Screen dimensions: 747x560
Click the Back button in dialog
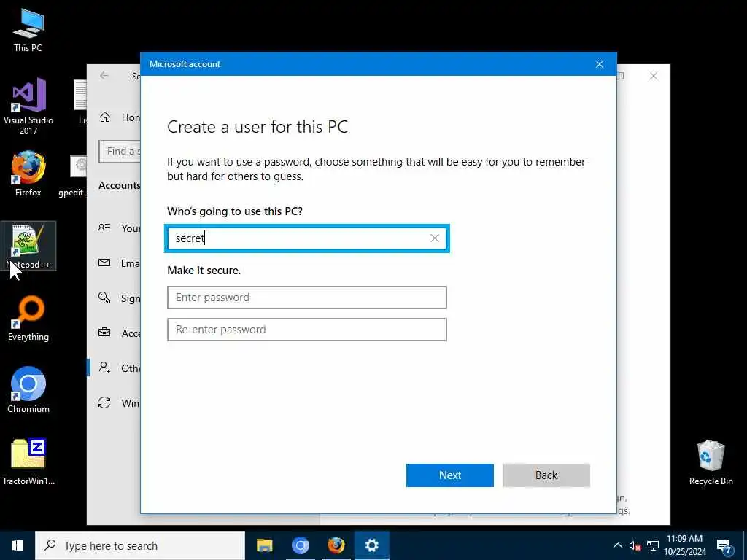pos(546,475)
